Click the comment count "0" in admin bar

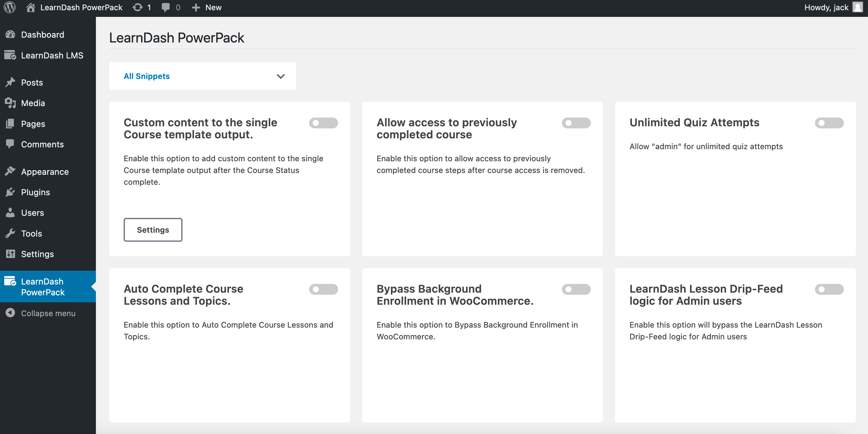178,8
